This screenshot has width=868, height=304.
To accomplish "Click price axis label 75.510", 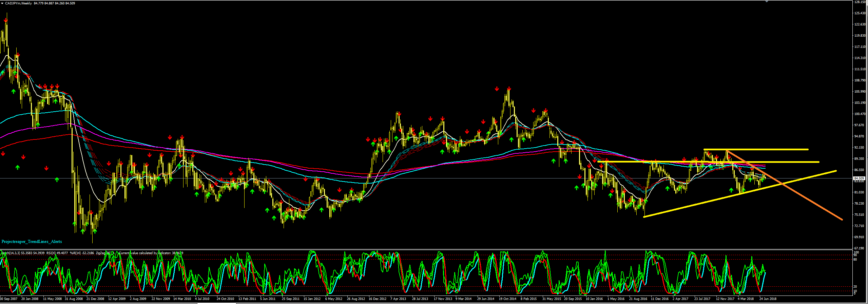I will [860, 215].
